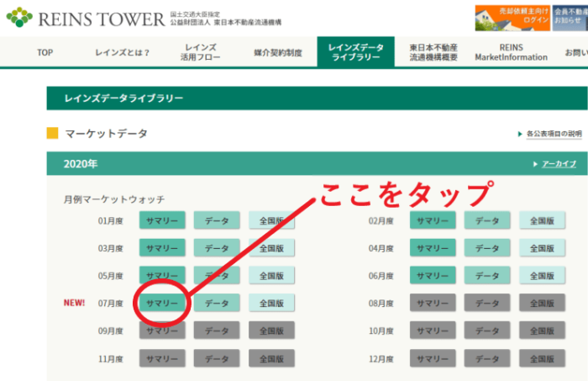588x381 pixels.
Task: Open 02月度 データ button
Action: (487, 220)
